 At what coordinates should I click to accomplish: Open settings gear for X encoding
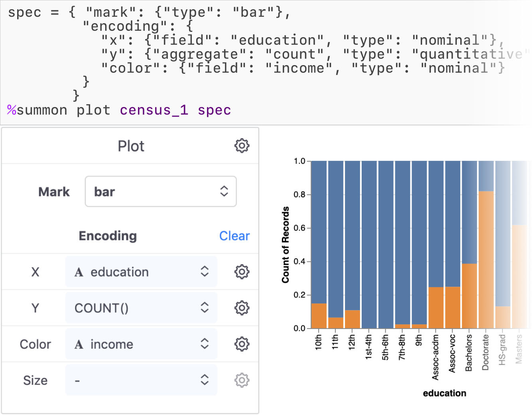(242, 272)
